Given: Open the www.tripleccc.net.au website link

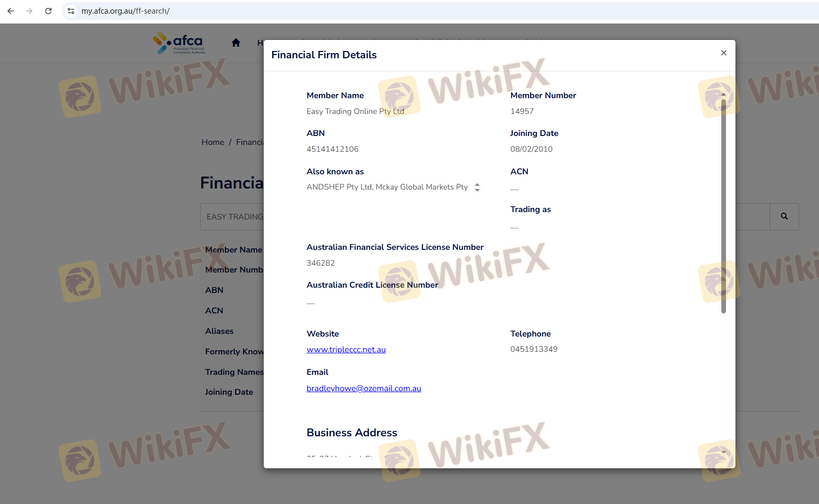Looking at the screenshot, I should tap(346, 350).
